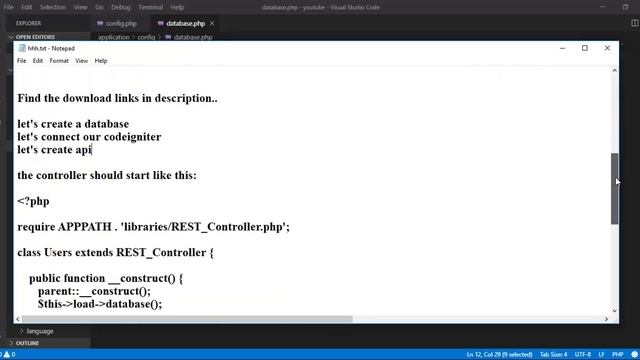
Task: Open Notepad Edit menu
Action: click(38, 61)
